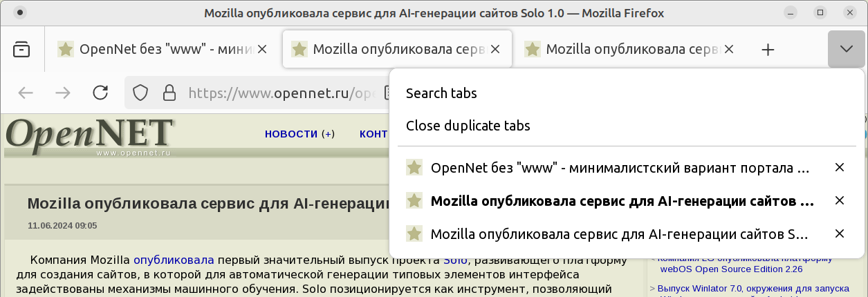Close the third tab in the tab bar
This screenshot has width=868, height=297.
[x=728, y=49]
